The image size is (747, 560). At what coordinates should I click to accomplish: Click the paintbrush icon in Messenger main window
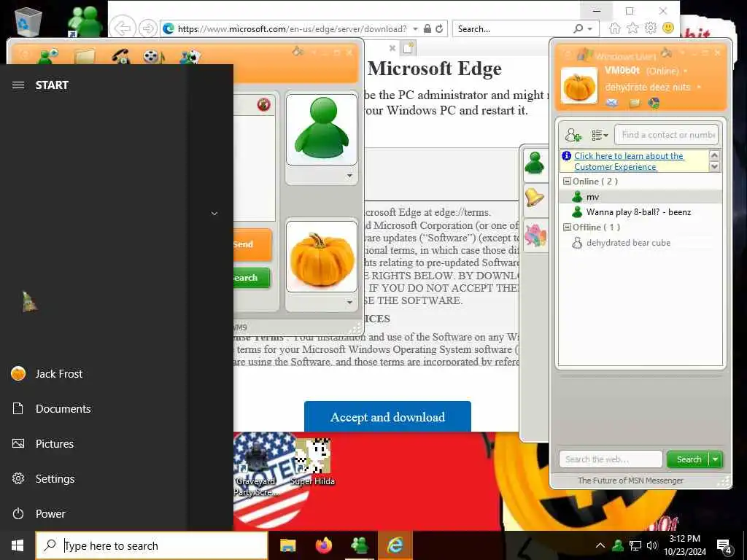point(667,52)
